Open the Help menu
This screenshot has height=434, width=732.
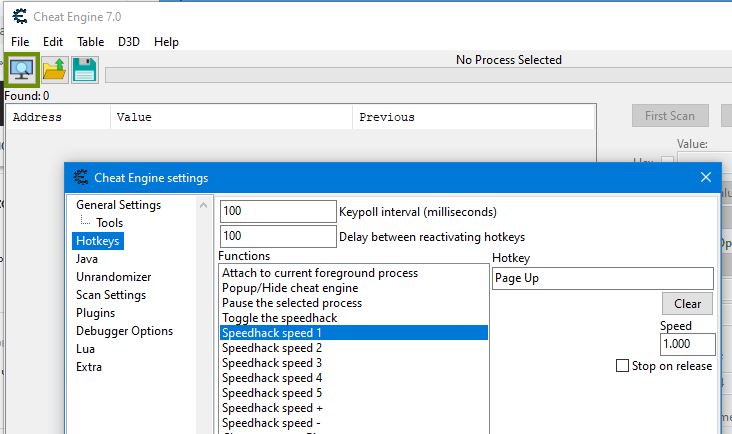[x=166, y=42]
